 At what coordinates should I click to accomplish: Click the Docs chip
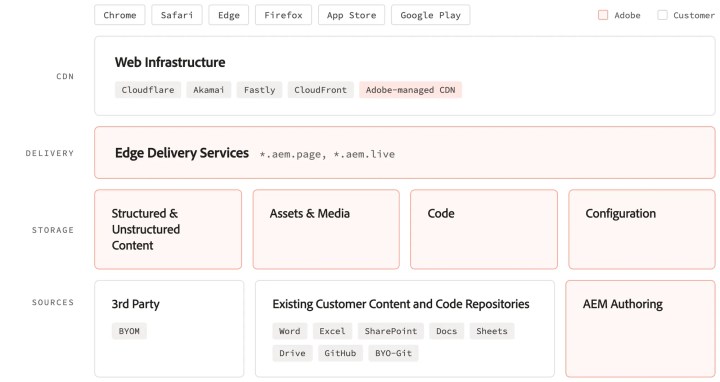click(x=446, y=331)
